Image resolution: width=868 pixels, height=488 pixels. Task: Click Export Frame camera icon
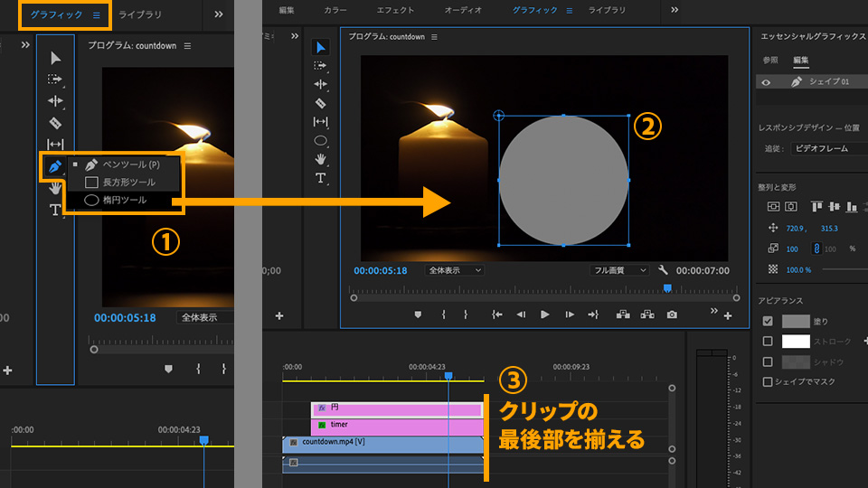point(672,314)
